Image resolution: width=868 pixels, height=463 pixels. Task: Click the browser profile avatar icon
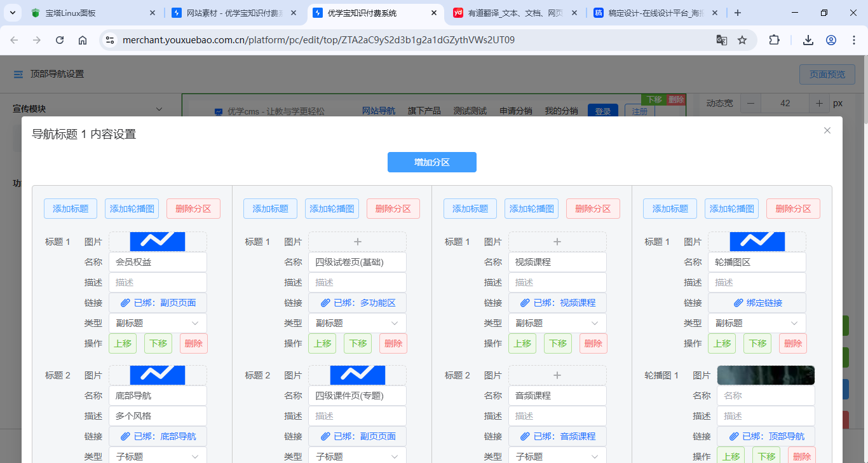[x=831, y=39]
